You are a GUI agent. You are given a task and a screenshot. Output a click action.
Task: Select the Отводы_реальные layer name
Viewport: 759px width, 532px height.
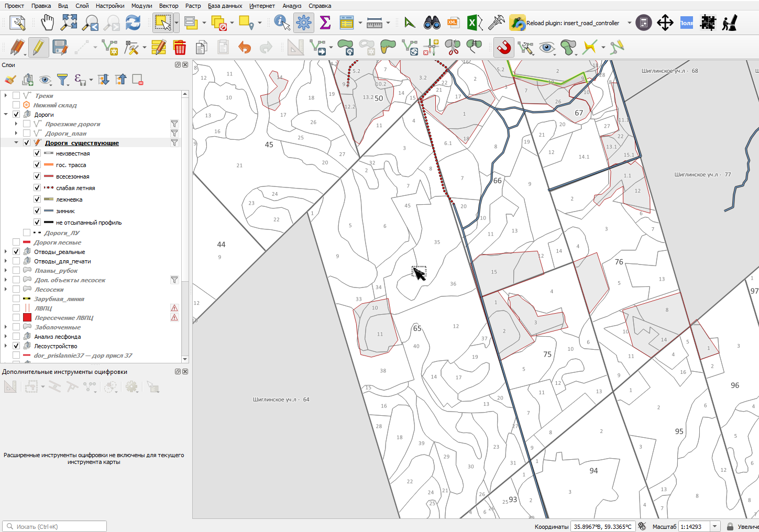(x=59, y=251)
